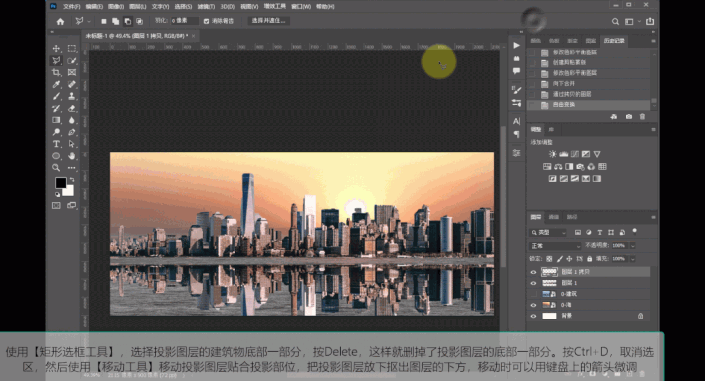Open the Layers panel flyout menu

pos(653,217)
